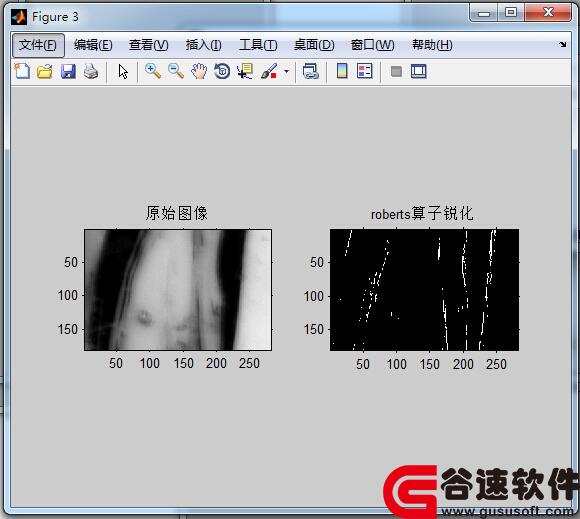Create a new figure with toolbar icon

coord(22,71)
